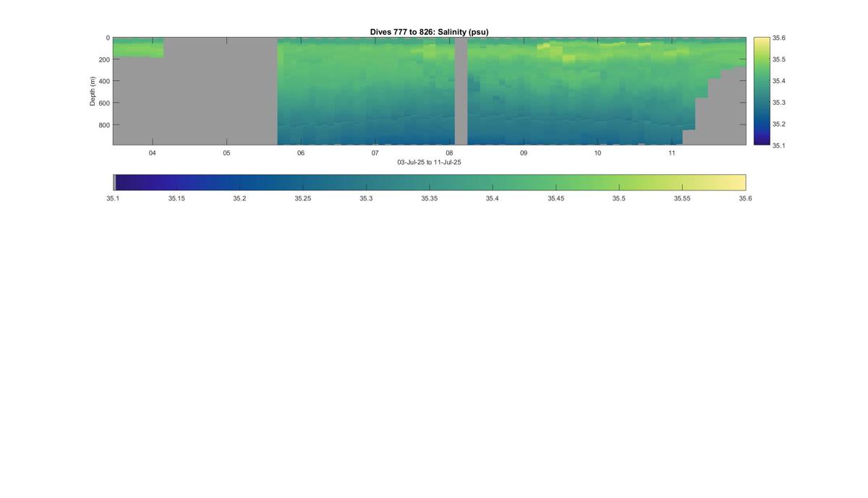Click the x-axis tick label '09'
The width and height of the screenshot is (868, 498).
[x=524, y=153]
